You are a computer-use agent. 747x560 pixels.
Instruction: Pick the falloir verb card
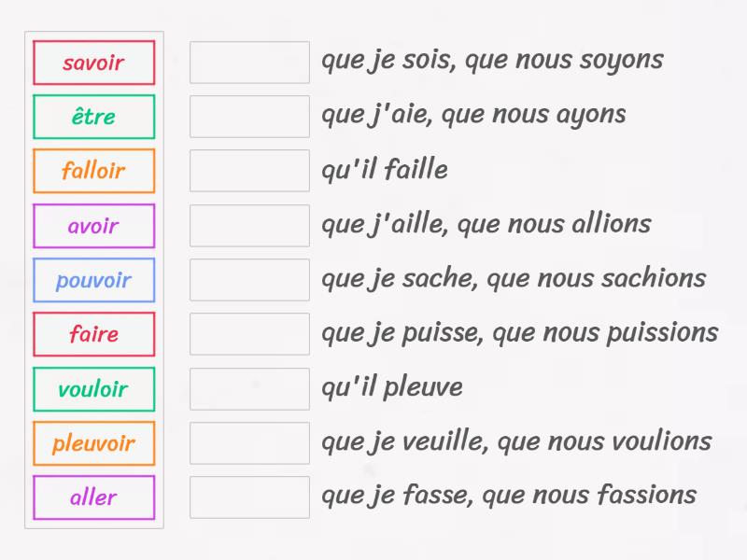click(x=93, y=171)
